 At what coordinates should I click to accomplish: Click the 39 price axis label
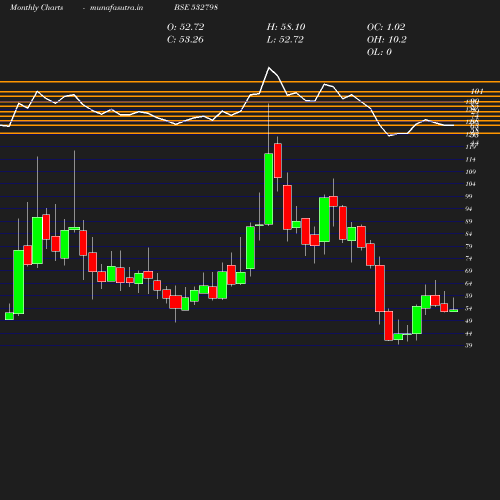click(469, 345)
